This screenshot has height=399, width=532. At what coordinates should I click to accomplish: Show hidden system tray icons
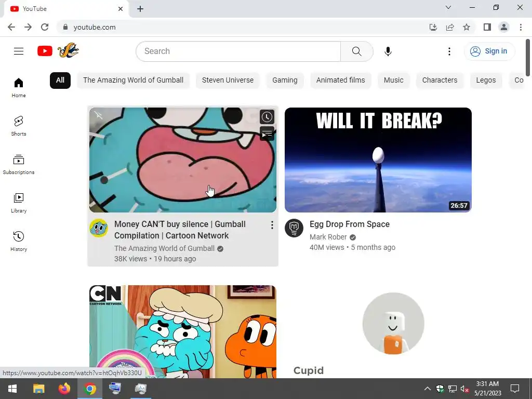click(428, 389)
